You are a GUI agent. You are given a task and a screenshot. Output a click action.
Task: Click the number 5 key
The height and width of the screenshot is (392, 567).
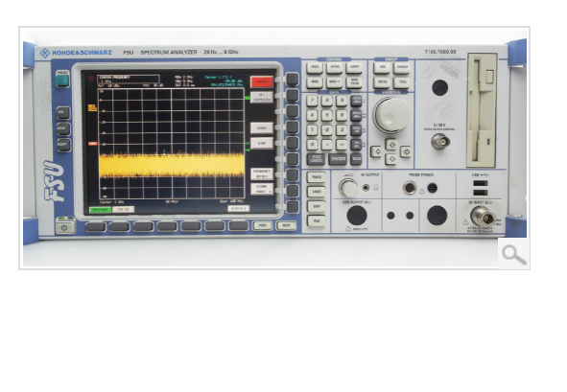click(x=327, y=115)
